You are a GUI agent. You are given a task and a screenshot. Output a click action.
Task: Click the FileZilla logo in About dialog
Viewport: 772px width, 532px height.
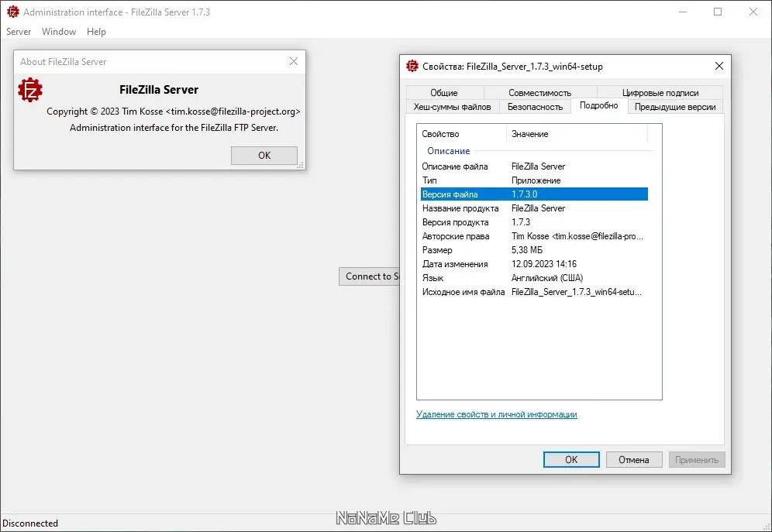coord(30,90)
